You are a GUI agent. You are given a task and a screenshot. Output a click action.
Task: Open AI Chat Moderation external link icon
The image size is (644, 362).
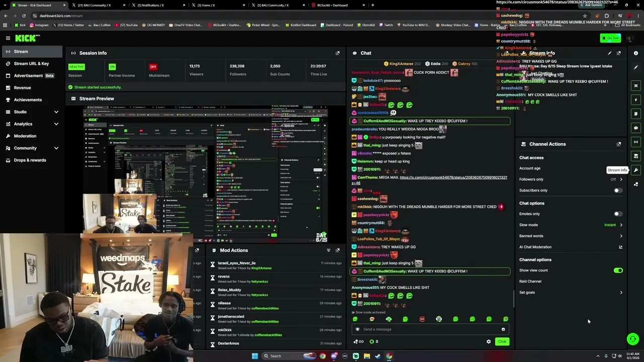620,247
